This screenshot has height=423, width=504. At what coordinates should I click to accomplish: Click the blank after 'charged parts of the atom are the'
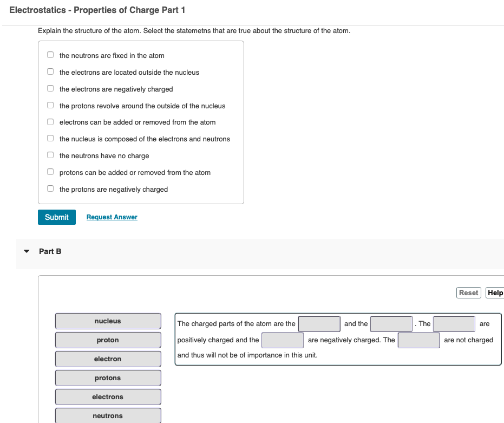coord(319,324)
